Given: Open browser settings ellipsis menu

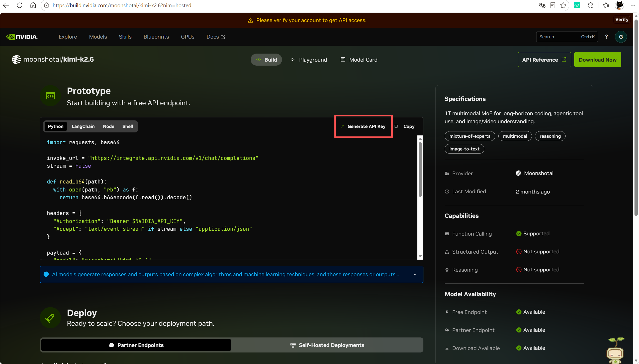Looking at the screenshot, I should pyautogui.click(x=633, y=5).
